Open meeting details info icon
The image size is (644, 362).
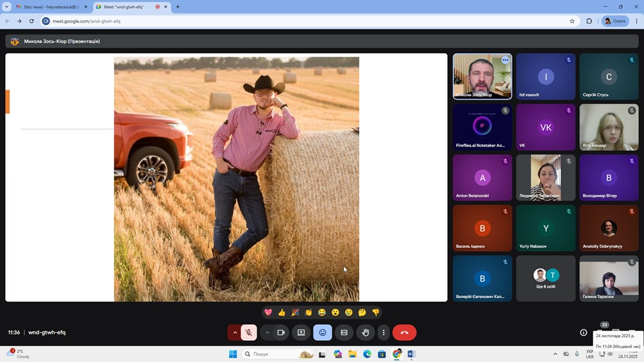(x=583, y=333)
